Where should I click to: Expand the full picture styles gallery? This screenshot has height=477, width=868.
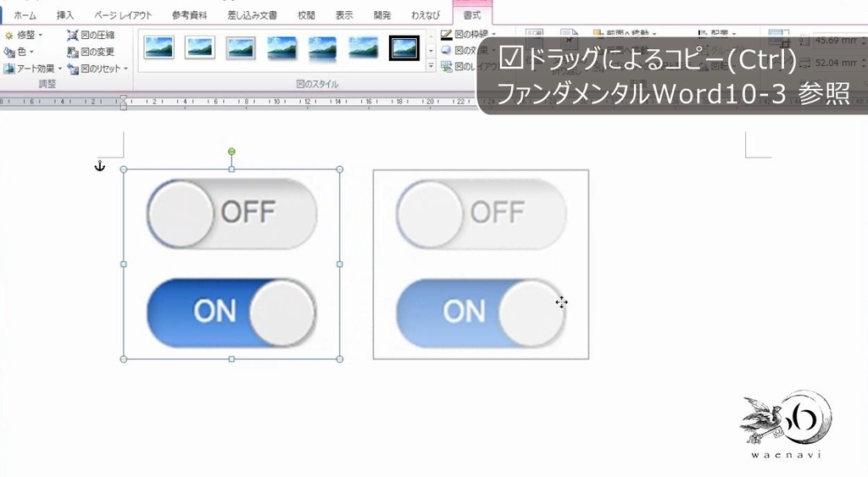[x=431, y=66]
